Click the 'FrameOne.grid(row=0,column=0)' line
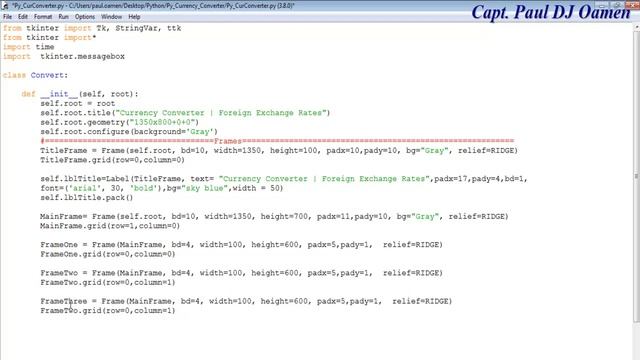The height and width of the screenshot is (360, 640). point(108,254)
